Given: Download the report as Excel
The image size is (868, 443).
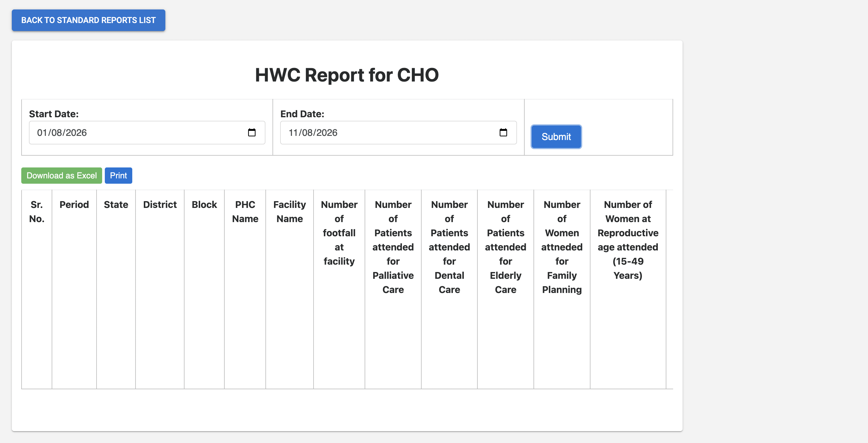Looking at the screenshot, I should tap(62, 176).
